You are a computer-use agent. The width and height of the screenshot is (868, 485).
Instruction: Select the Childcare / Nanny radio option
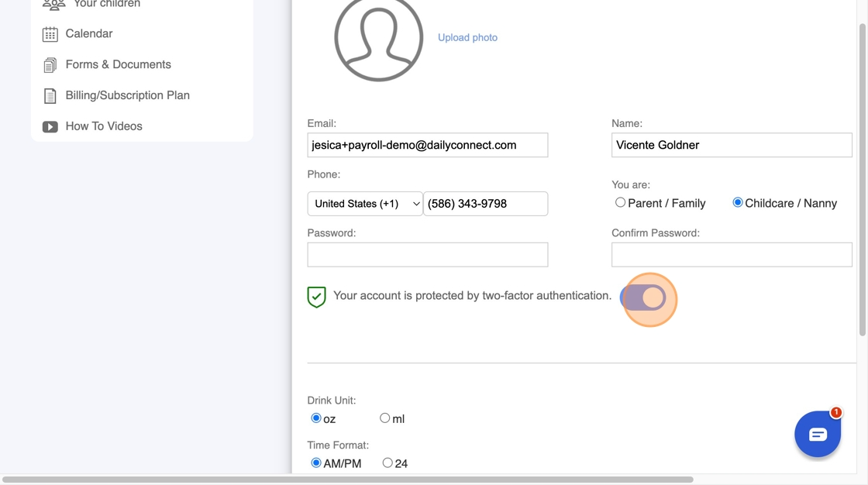click(737, 203)
